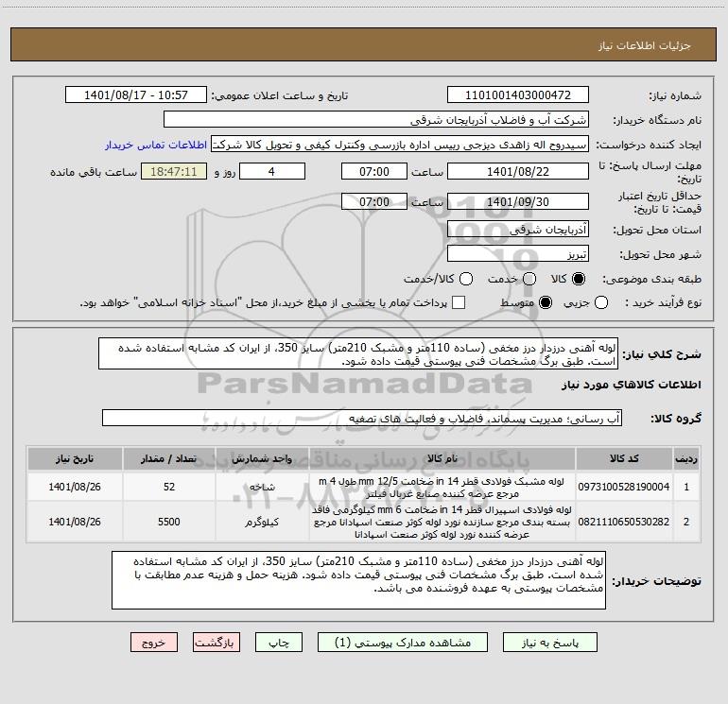This screenshot has height=704, width=728.
Task: Click the price validity date 1401/09/30
Action: click(518, 202)
